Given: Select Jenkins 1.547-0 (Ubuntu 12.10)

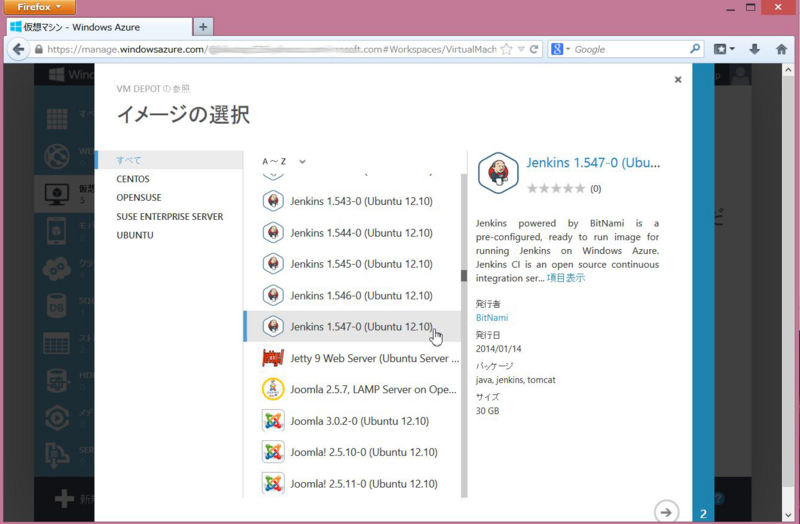Looking at the screenshot, I should (352, 327).
